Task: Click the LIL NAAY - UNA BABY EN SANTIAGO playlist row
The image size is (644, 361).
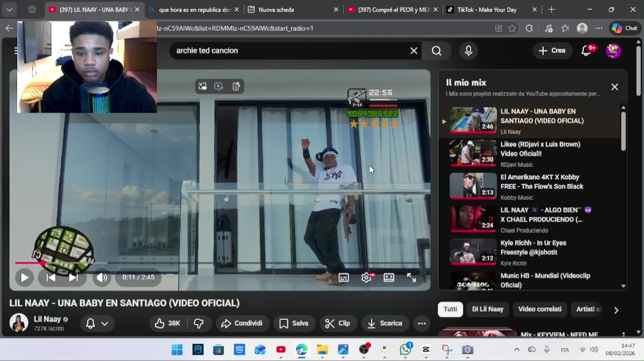Action: 530,120
